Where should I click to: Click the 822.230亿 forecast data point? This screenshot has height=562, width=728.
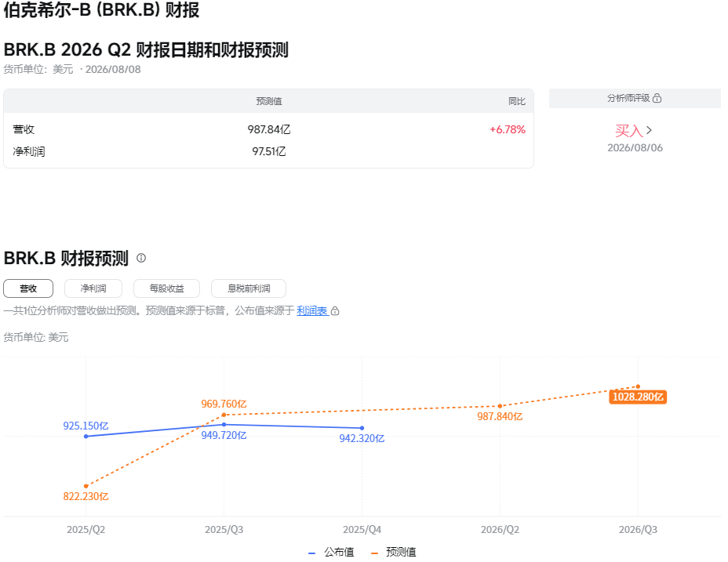tap(86, 486)
